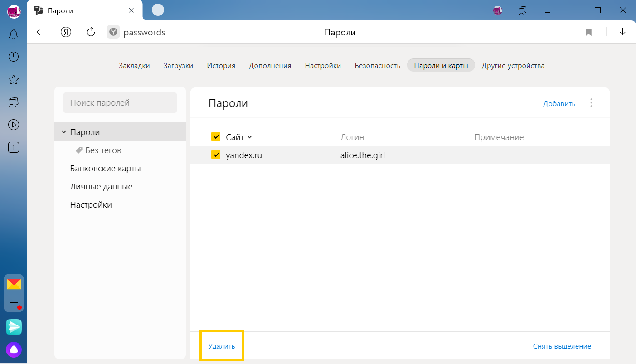This screenshot has width=636, height=364.
Task: Switch to Дополнения tab
Action: [270, 65]
